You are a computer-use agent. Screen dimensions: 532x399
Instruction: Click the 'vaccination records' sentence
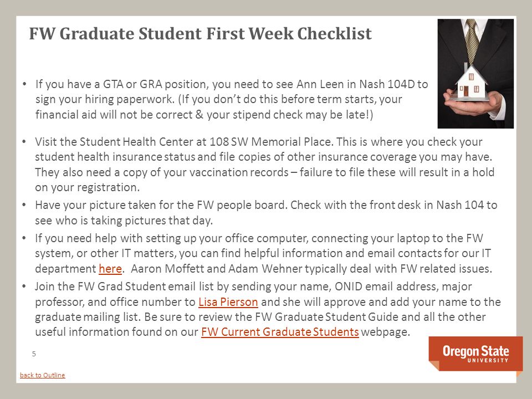pyautogui.click(x=265, y=180)
